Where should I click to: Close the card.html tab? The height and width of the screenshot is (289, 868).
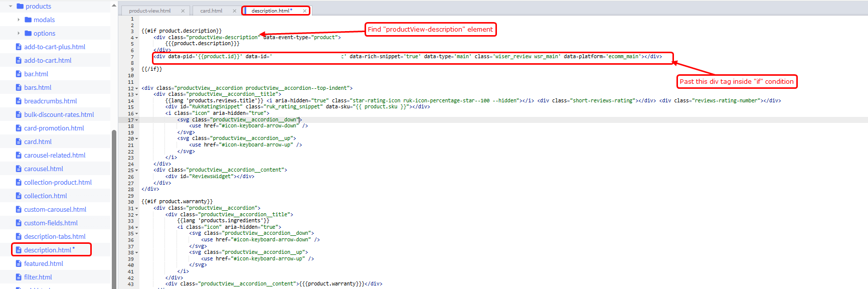(234, 11)
